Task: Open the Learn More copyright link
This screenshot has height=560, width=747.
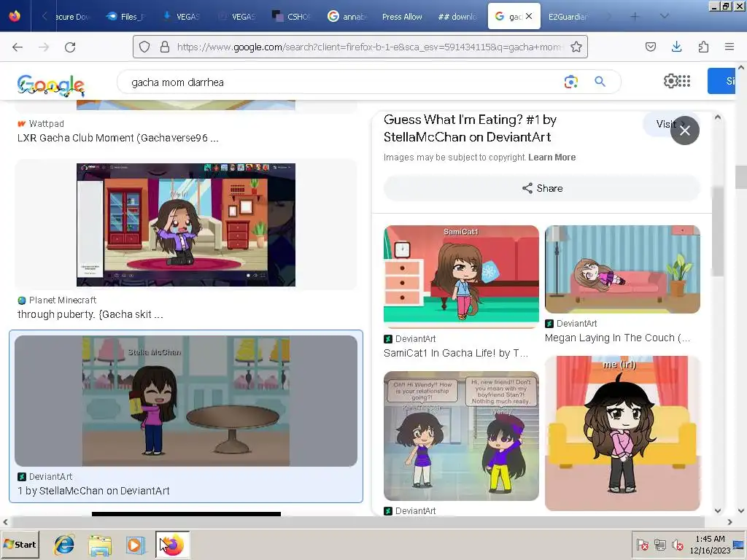Action: click(x=551, y=157)
